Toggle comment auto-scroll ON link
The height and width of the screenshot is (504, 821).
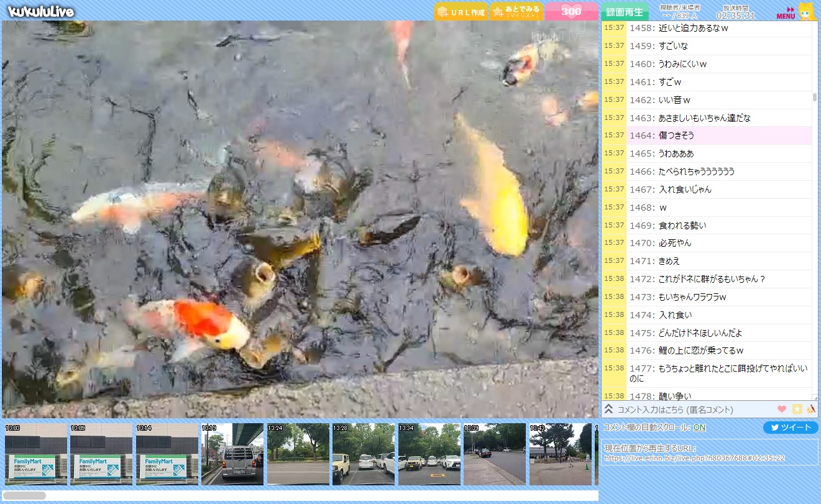pos(699,428)
